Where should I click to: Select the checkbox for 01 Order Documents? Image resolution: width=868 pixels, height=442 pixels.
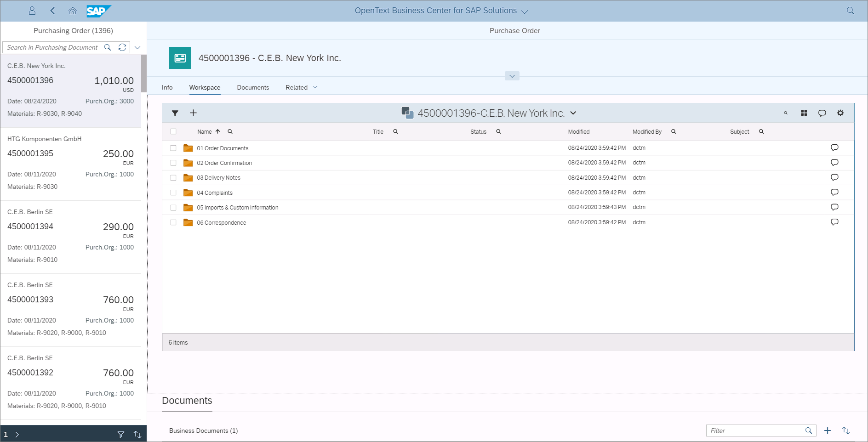(x=173, y=148)
